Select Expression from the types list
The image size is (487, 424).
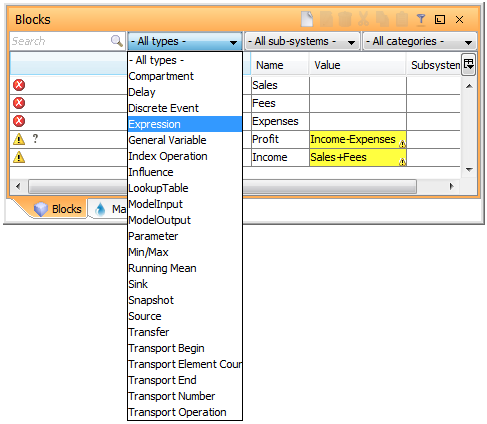pyautogui.click(x=185, y=124)
